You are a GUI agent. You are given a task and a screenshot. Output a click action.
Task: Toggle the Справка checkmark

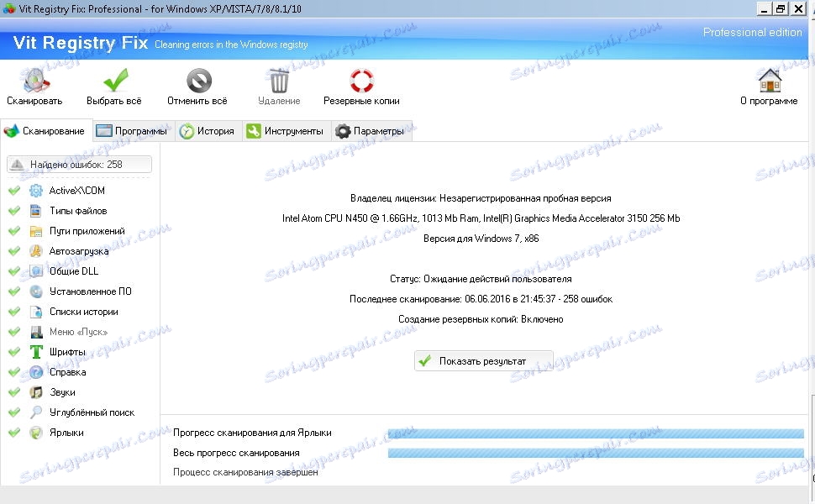tap(14, 372)
